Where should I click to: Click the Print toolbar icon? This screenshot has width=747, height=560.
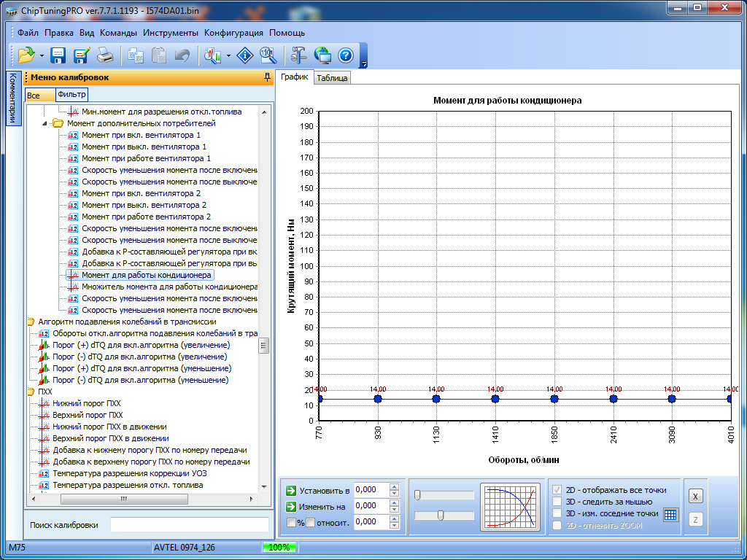[x=105, y=55]
